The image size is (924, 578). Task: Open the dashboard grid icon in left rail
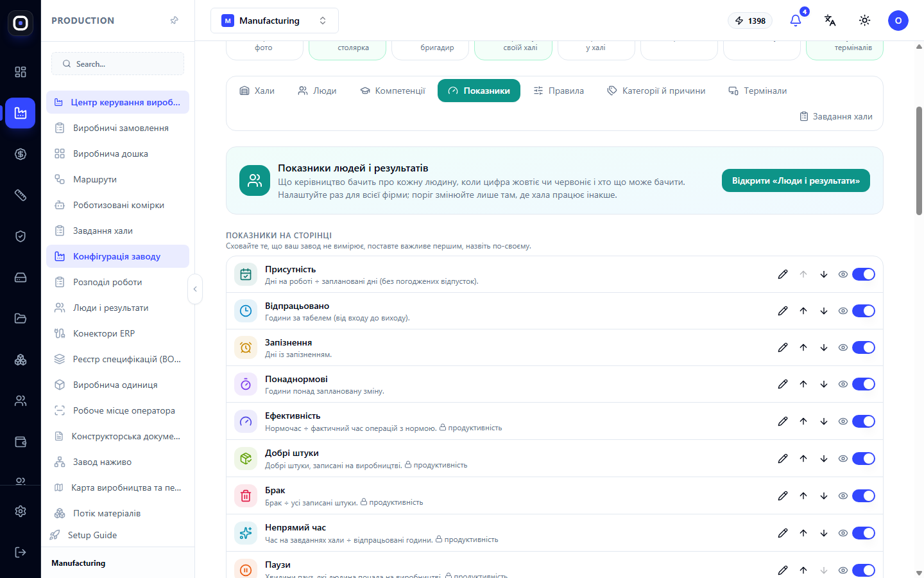(21, 72)
